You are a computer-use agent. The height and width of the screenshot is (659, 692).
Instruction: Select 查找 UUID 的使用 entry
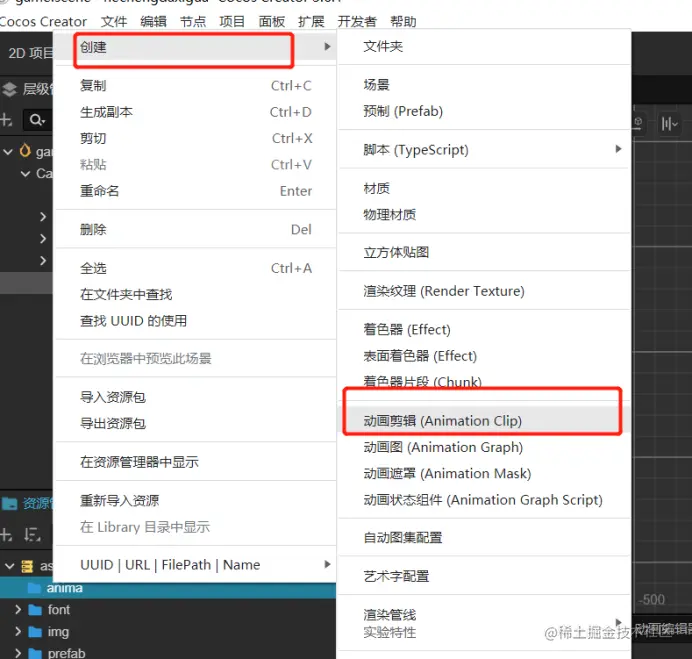click(196, 320)
